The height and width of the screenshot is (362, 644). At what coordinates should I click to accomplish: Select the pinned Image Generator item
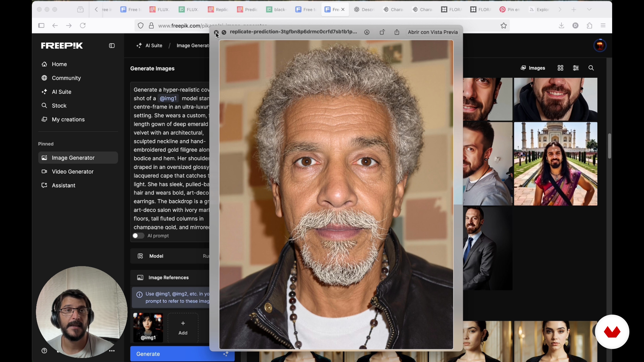coord(78,158)
